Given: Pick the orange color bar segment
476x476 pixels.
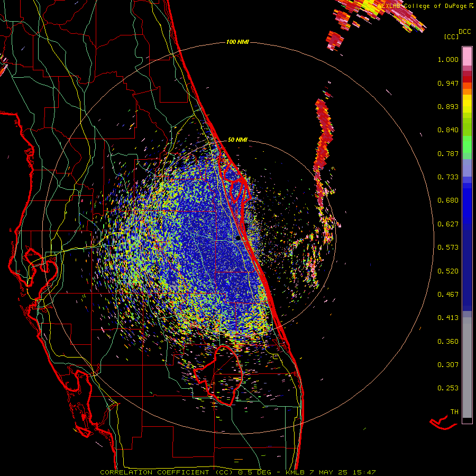Looking at the screenshot, I should click(x=467, y=91).
